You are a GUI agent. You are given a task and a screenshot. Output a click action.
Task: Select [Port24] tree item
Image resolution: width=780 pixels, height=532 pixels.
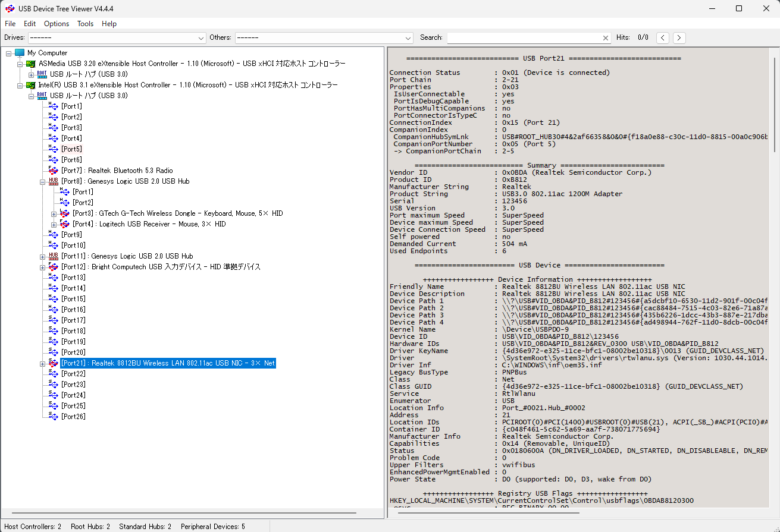point(73,395)
